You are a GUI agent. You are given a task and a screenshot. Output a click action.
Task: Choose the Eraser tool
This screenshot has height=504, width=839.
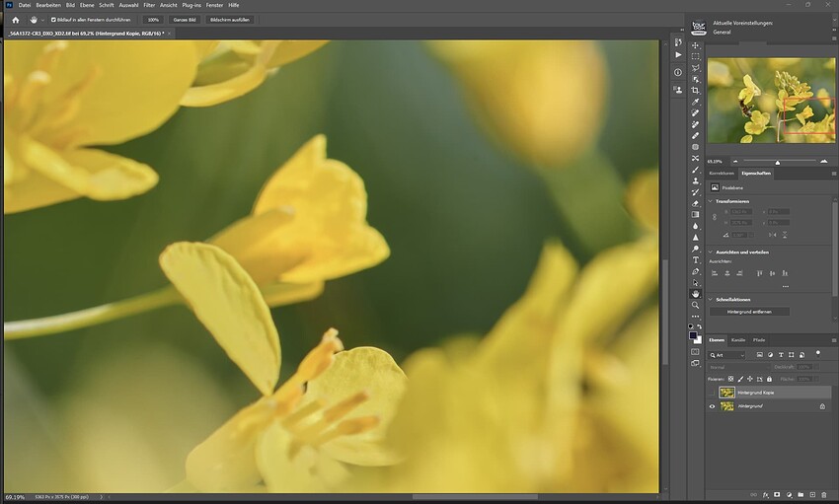[696, 203]
